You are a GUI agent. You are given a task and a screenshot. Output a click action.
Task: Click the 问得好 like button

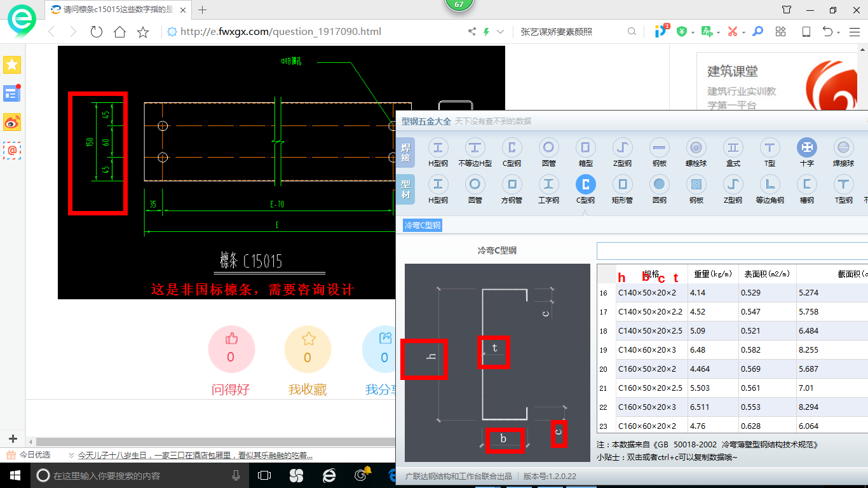point(231,348)
